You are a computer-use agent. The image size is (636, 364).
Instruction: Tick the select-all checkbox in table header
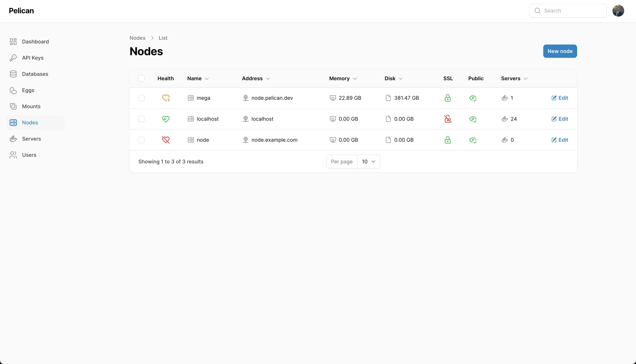coord(141,79)
